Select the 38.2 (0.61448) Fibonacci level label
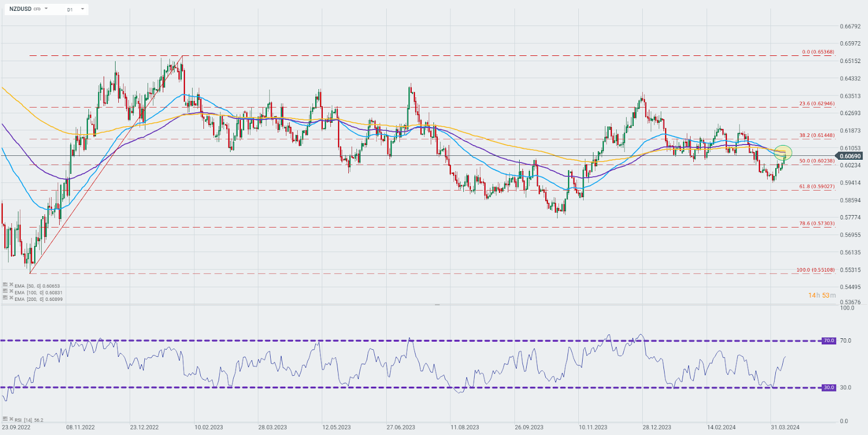 tap(816, 135)
